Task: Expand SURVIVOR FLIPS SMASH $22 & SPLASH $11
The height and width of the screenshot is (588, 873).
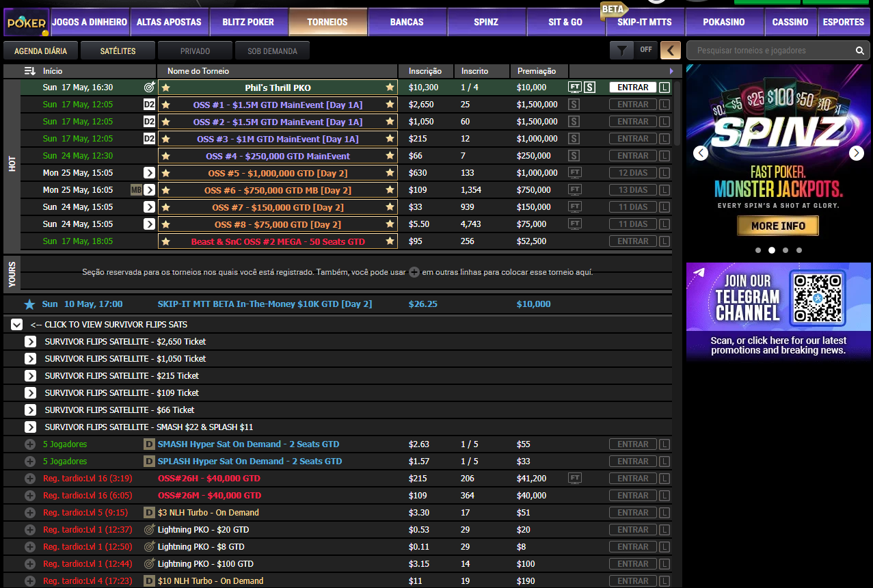Action: [x=30, y=427]
